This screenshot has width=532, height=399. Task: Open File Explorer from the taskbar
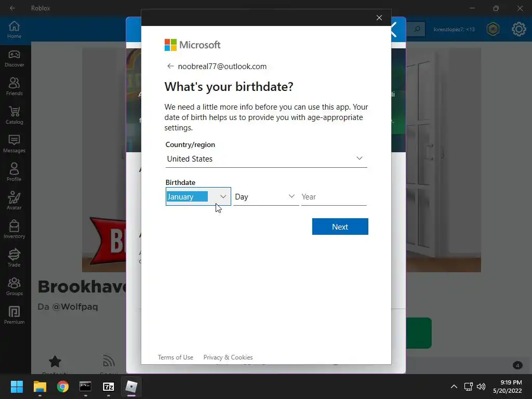tap(39, 387)
